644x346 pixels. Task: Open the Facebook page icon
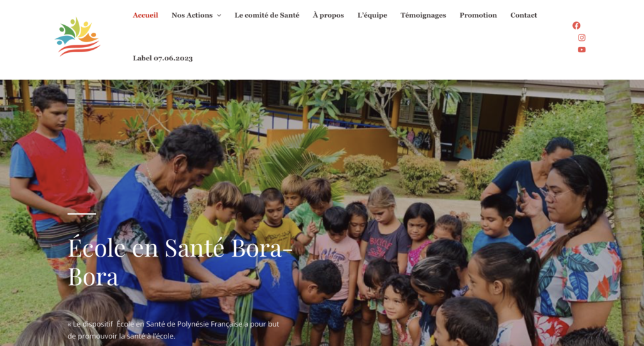pyautogui.click(x=576, y=25)
